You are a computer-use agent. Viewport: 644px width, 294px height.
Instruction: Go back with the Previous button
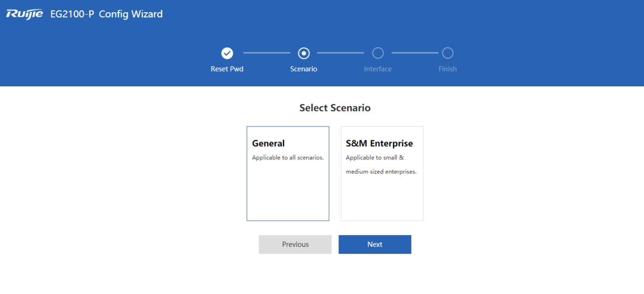295,245
